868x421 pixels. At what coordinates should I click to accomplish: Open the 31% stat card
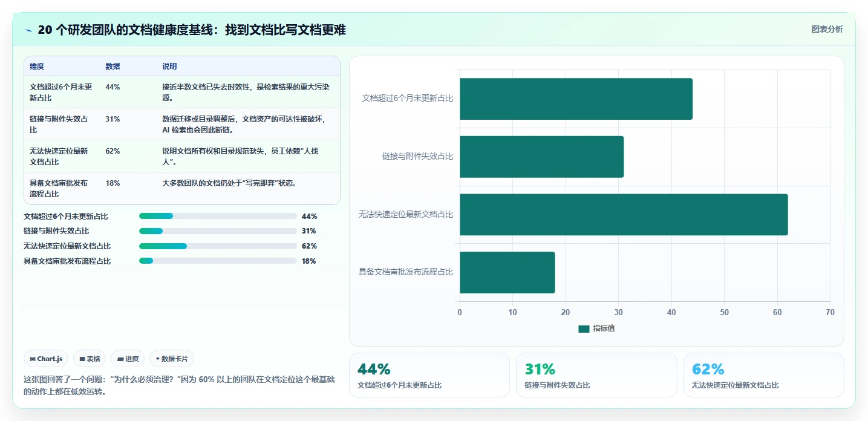click(x=596, y=375)
